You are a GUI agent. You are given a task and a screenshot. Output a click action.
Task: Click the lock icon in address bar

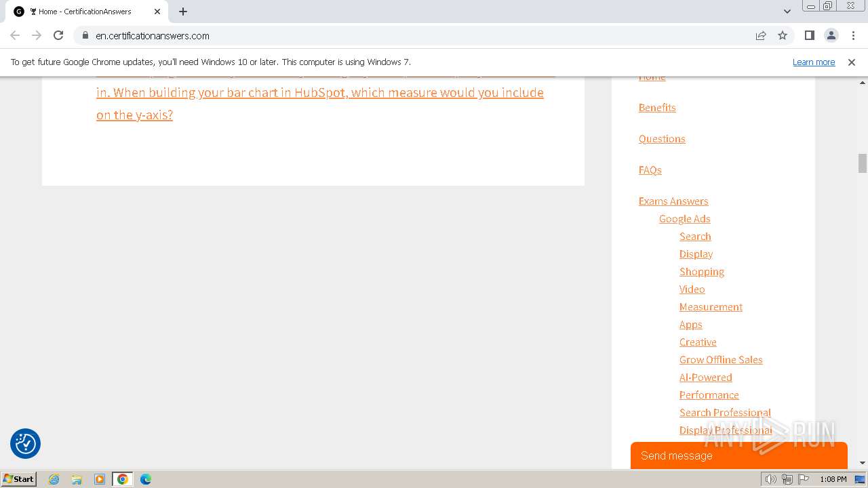[85, 35]
